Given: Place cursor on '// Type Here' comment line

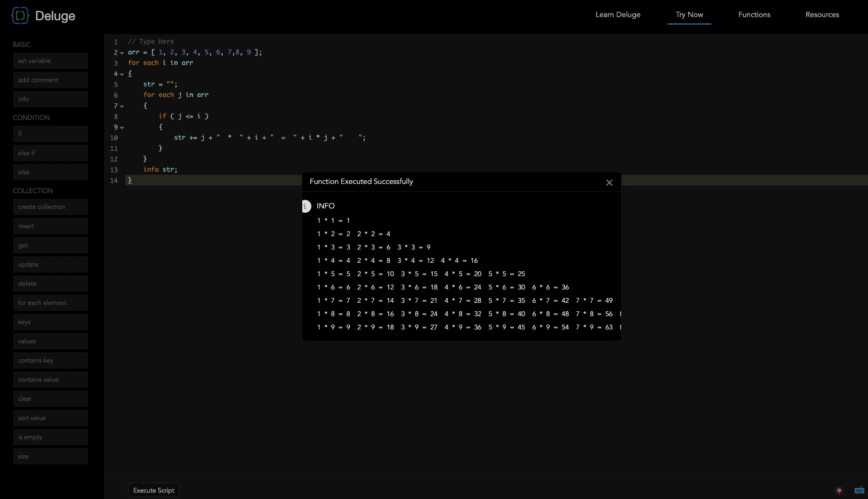Looking at the screenshot, I should (x=151, y=42).
